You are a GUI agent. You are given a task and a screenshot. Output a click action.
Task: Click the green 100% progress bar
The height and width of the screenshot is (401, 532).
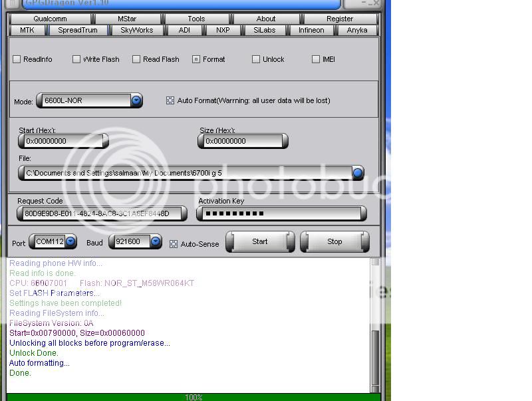(194, 397)
